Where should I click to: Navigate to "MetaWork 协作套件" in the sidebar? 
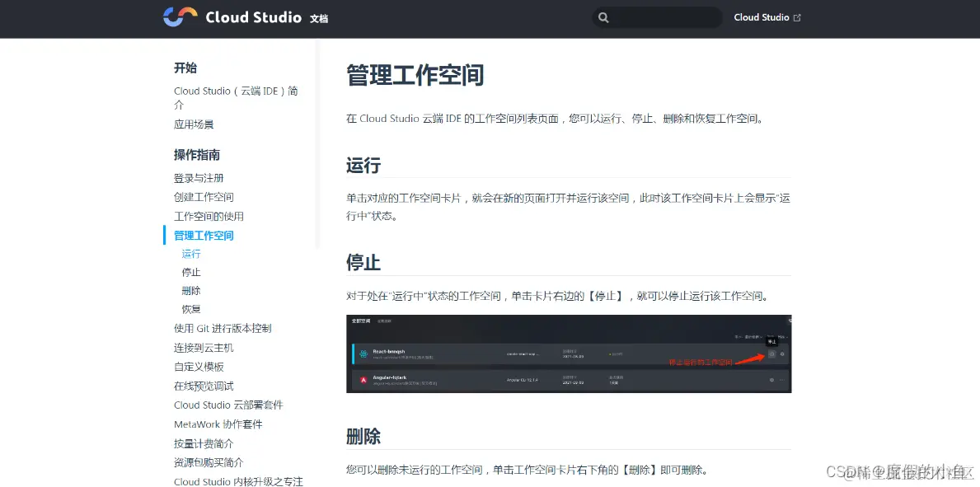(x=218, y=424)
